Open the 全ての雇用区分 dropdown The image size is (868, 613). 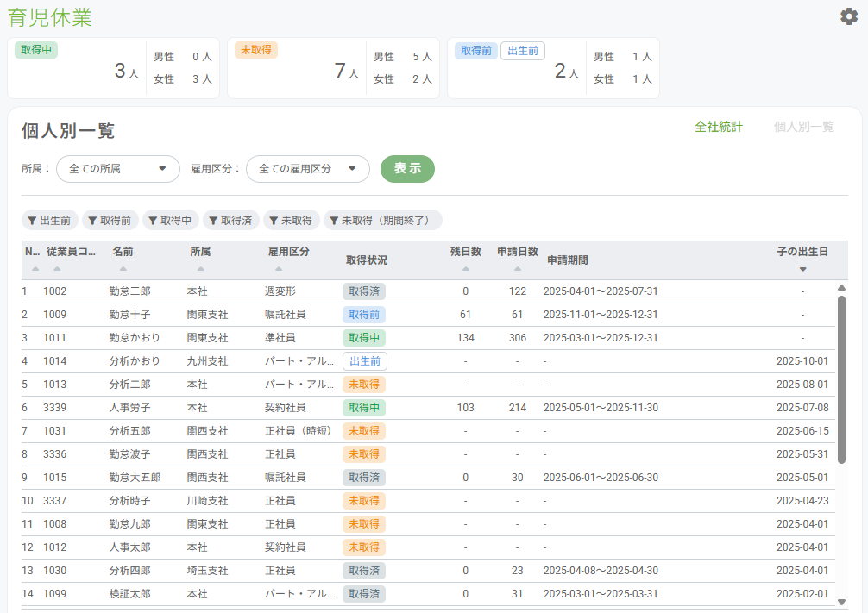pos(308,169)
